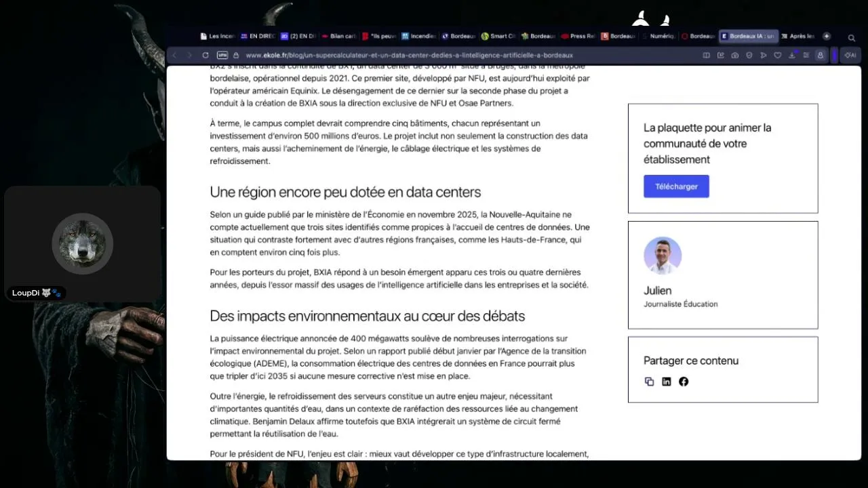Open downloads with the download icon
This screenshot has width=868, height=488.
pos(792,56)
